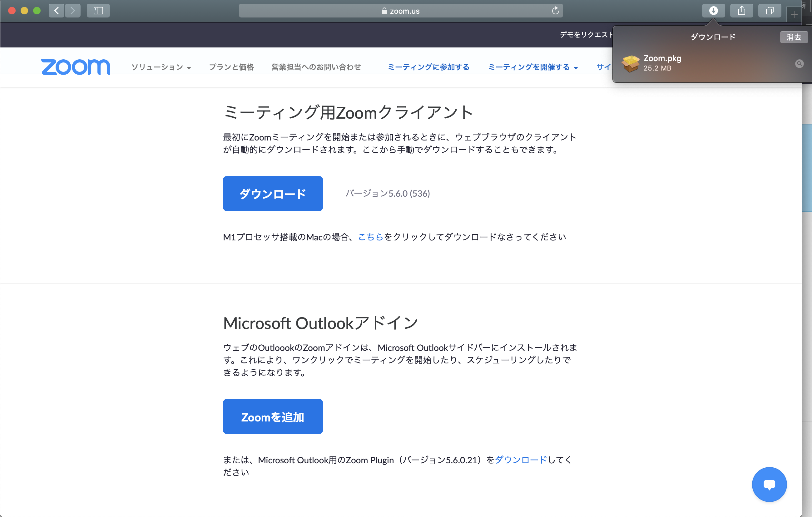Expand the ソリューション dropdown menu
Image resolution: width=812 pixels, height=517 pixels.
161,67
